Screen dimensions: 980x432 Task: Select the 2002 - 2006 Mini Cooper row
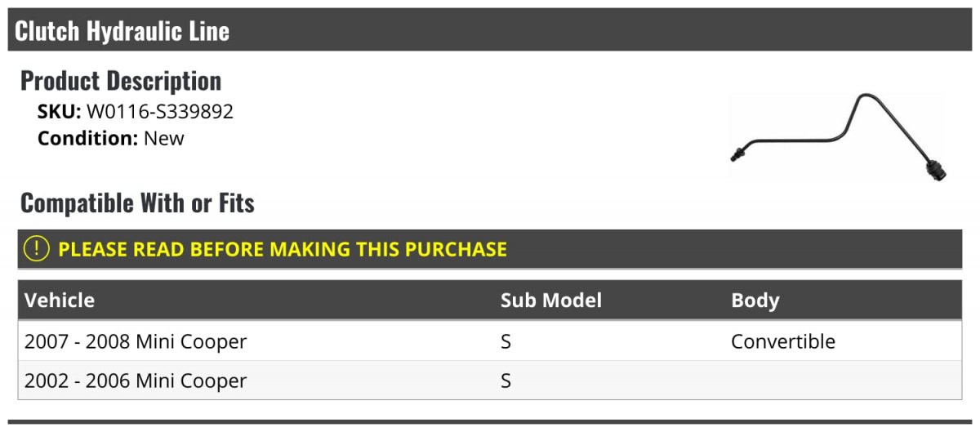tap(490, 381)
